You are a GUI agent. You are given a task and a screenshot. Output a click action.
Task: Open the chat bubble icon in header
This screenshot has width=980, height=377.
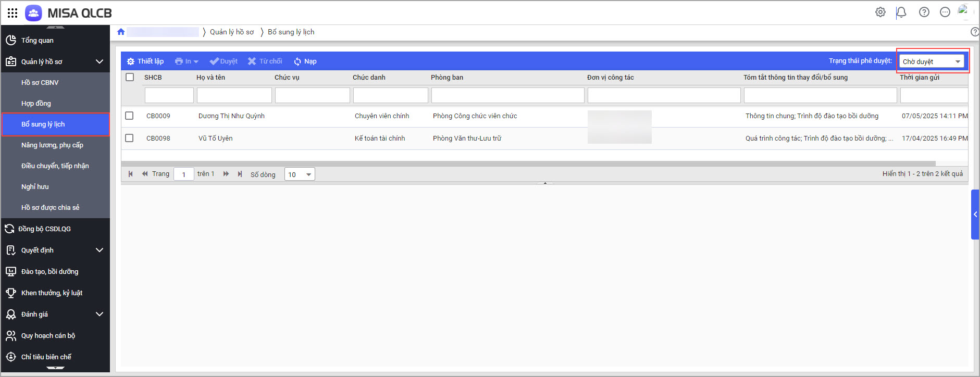tap(945, 12)
